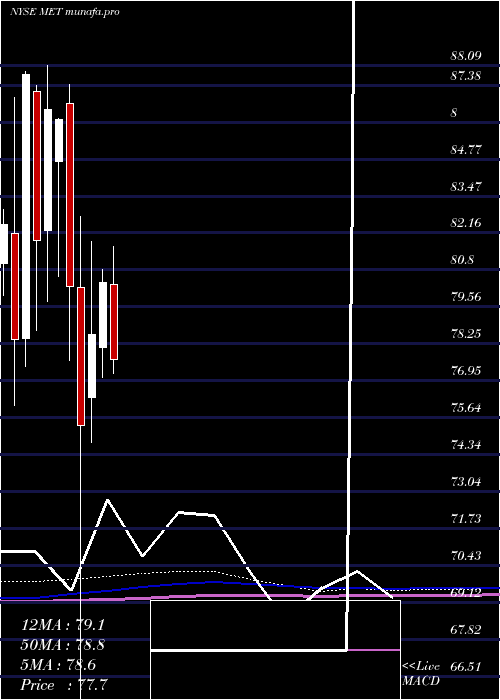
Task: Click the 78.25 price axis label
Action: coord(466,333)
